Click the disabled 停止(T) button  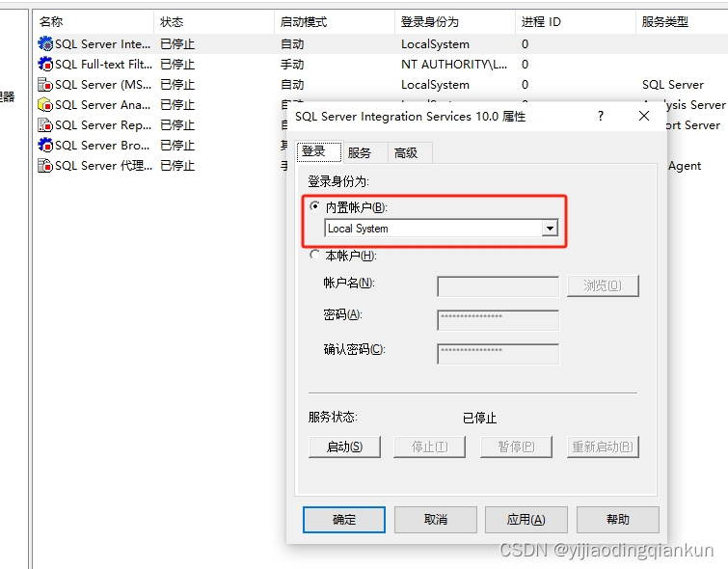[x=429, y=447]
